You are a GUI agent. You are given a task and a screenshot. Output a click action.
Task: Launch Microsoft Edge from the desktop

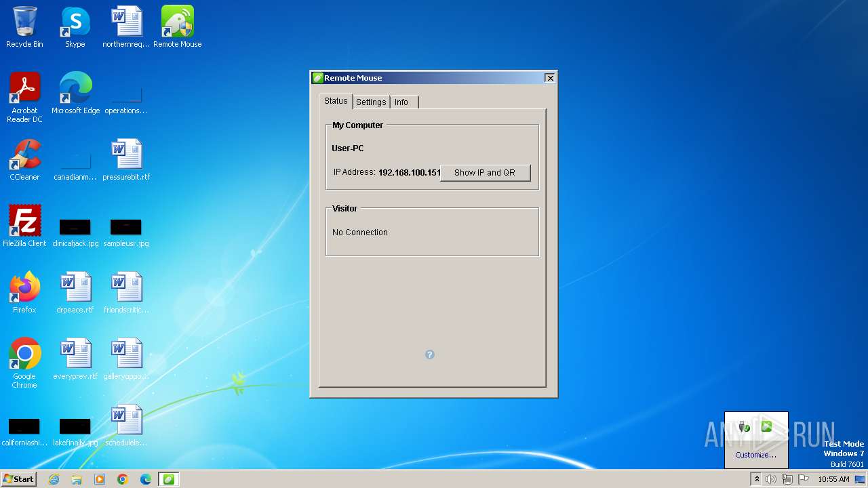[75, 94]
